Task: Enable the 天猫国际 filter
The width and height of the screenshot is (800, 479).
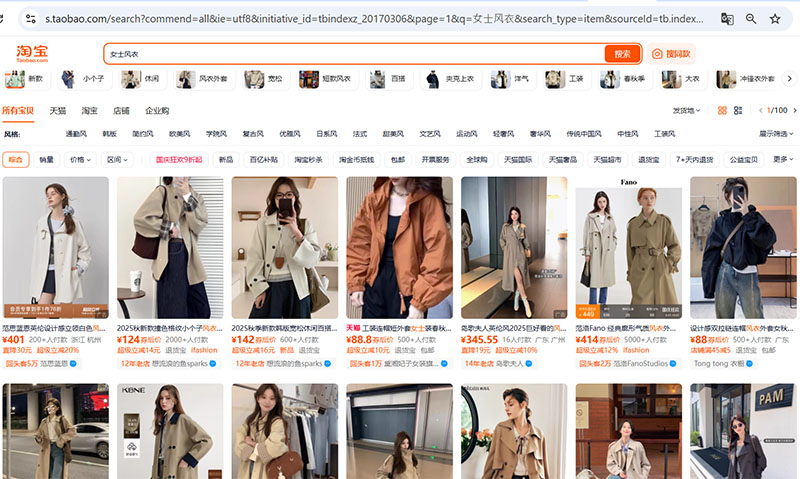Action: [x=516, y=159]
